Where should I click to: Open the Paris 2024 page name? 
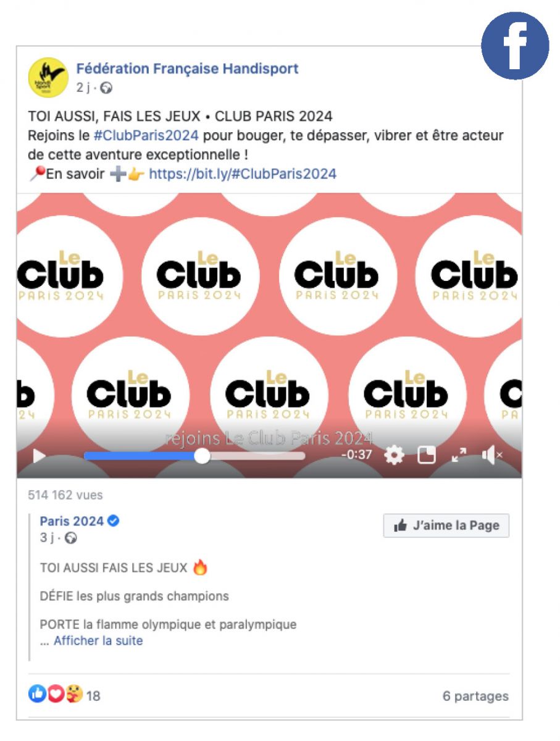click(x=72, y=521)
